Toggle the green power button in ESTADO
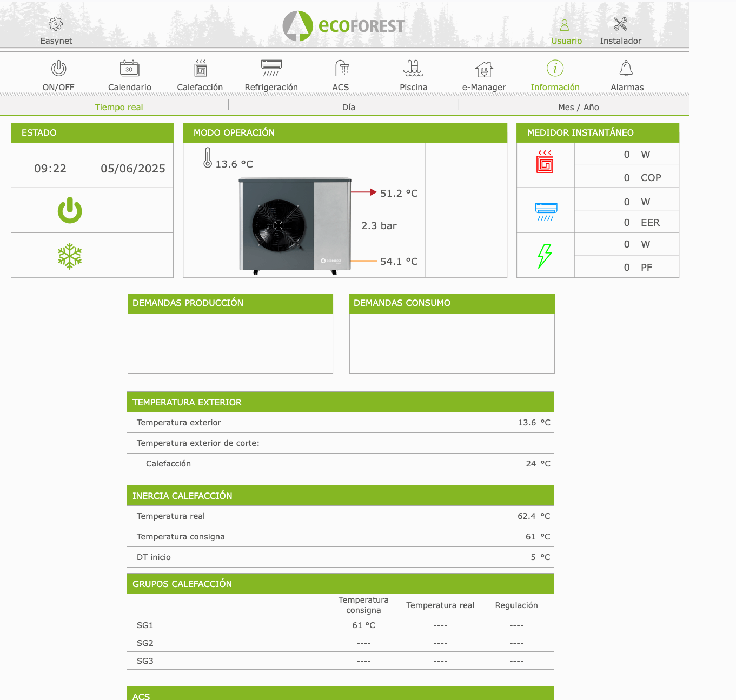 point(70,210)
